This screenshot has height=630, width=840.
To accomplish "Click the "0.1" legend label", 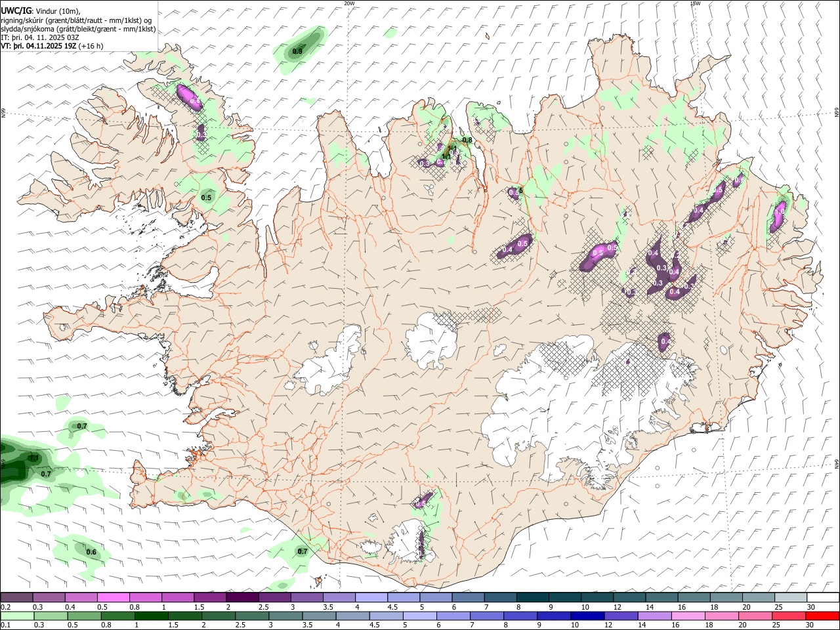I will (5, 625).
